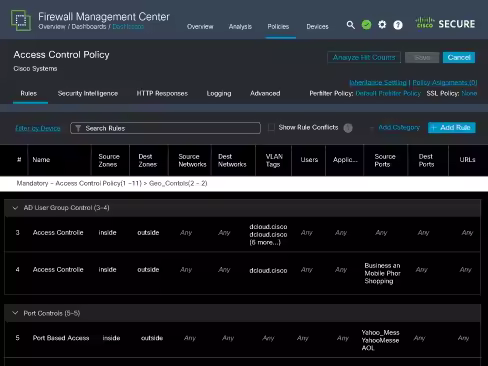Click 'inside' source zone in rule 5
Screen dimensions: 488x366
[111, 338]
